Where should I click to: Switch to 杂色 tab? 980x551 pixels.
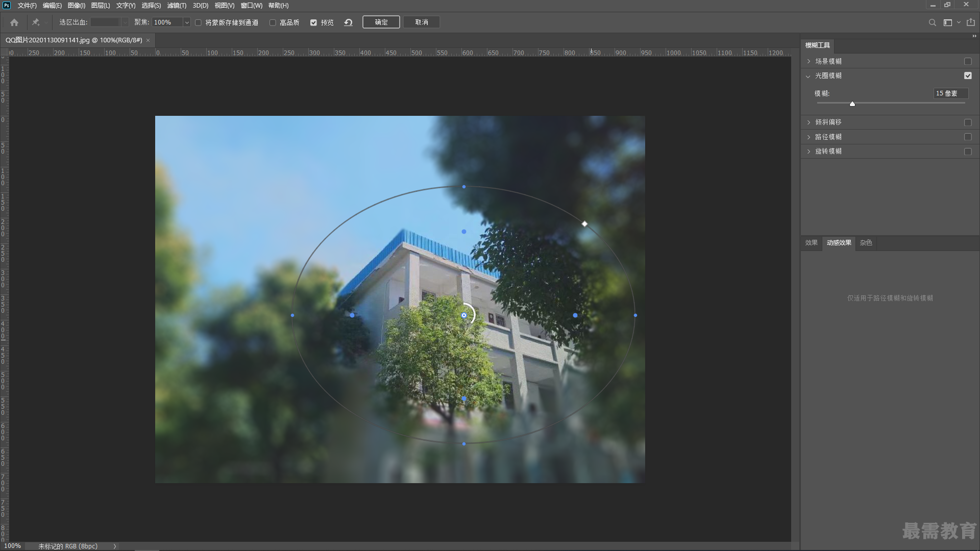tap(866, 243)
